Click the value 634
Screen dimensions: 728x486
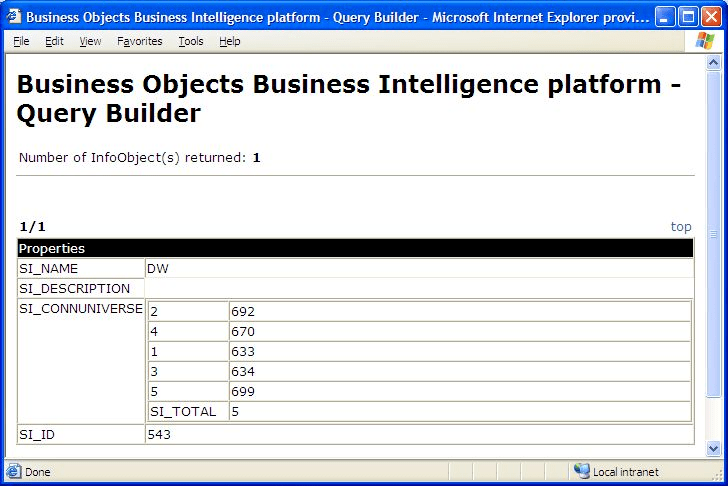point(243,371)
